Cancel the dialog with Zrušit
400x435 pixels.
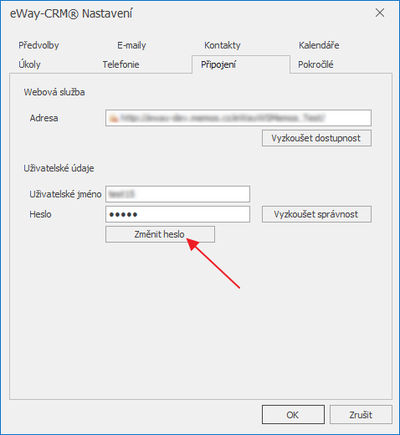(x=361, y=415)
